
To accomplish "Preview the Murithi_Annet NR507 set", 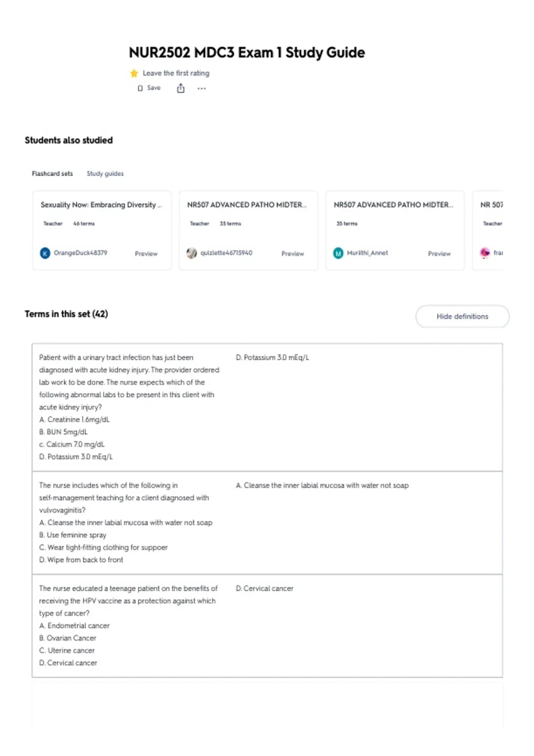I will [439, 253].
